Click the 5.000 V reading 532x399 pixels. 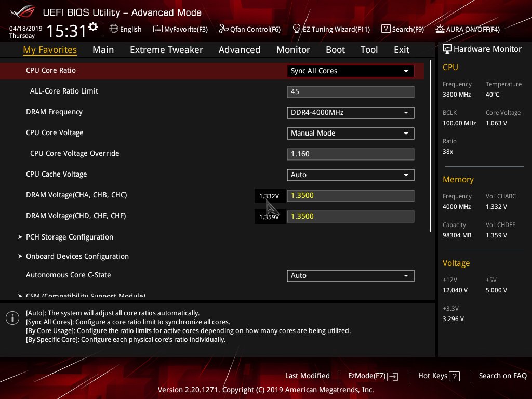point(496,290)
